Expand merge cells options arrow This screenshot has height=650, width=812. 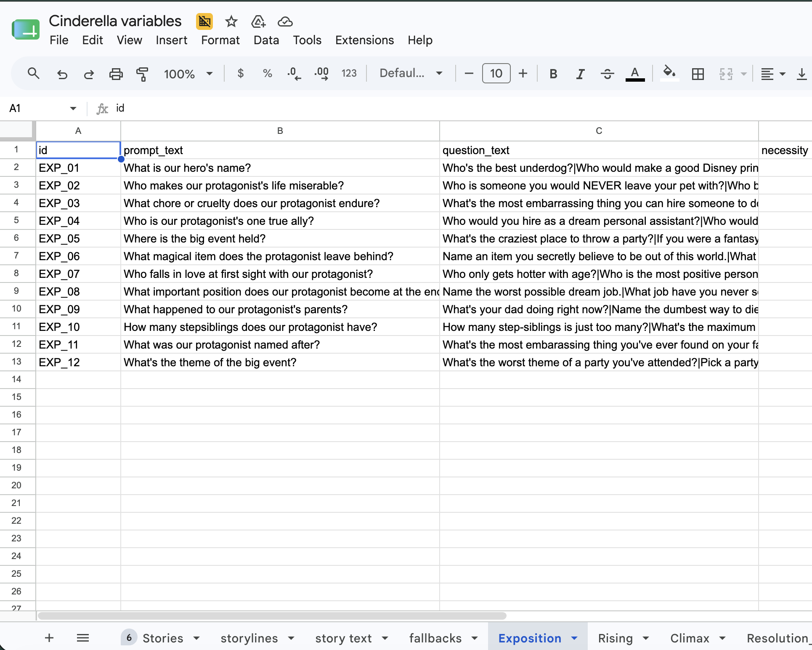(x=744, y=74)
